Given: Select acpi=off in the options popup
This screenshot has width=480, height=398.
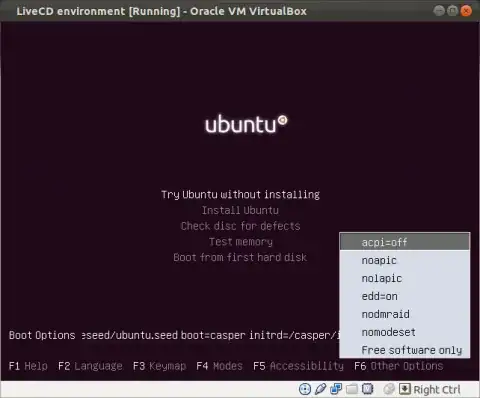Looking at the screenshot, I should tap(405, 242).
